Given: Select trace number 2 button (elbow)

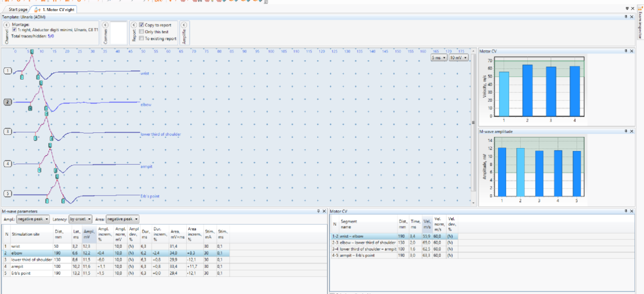Looking at the screenshot, I should [x=8, y=102].
